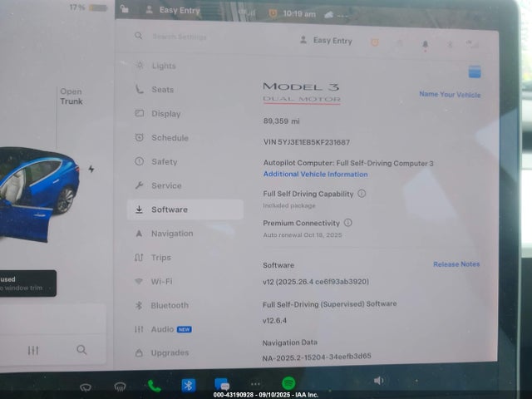Open the Bluetooth app in bottom bar
The width and height of the screenshot is (532, 399).
click(189, 385)
